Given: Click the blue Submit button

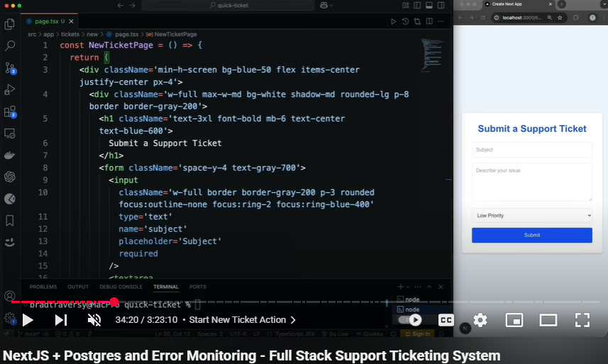Looking at the screenshot, I should point(531,236).
